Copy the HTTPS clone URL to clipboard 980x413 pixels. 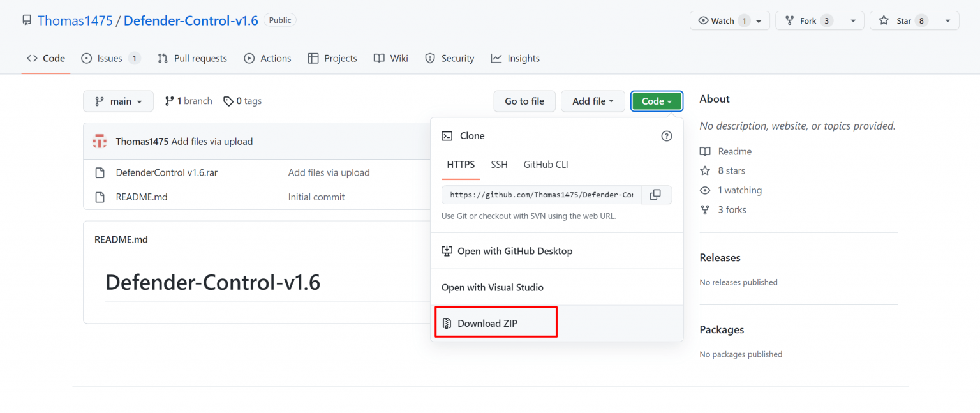tap(655, 195)
